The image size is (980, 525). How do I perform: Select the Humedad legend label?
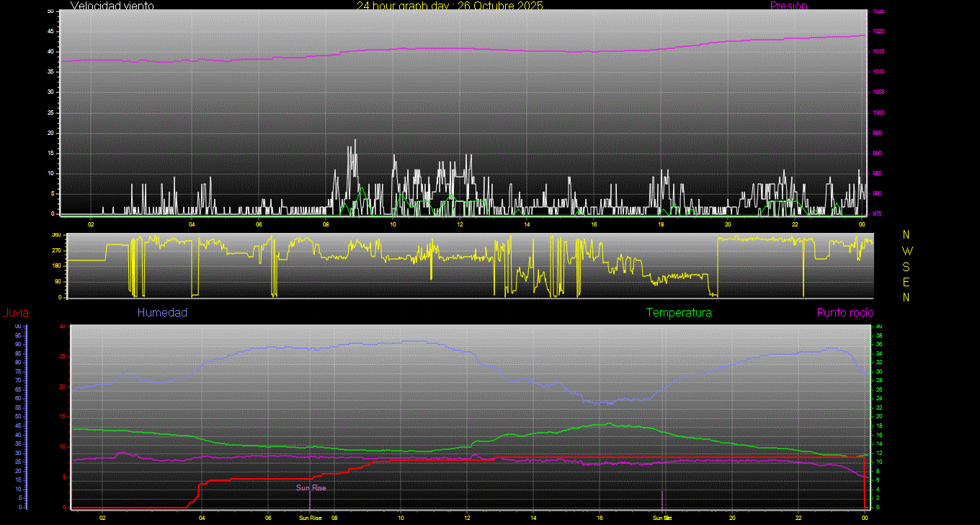[x=162, y=313]
